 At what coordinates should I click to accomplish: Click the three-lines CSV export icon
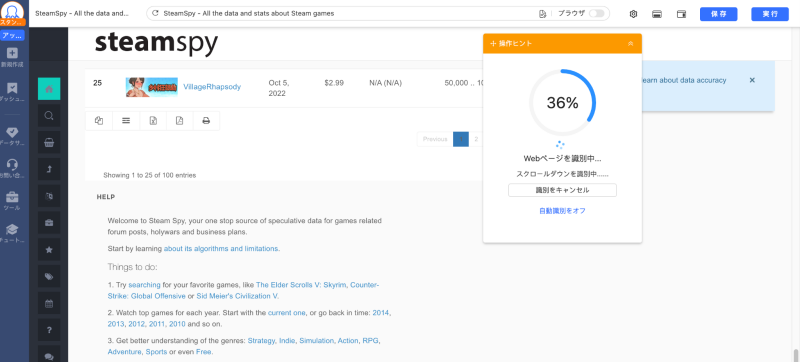coord(126,121)
